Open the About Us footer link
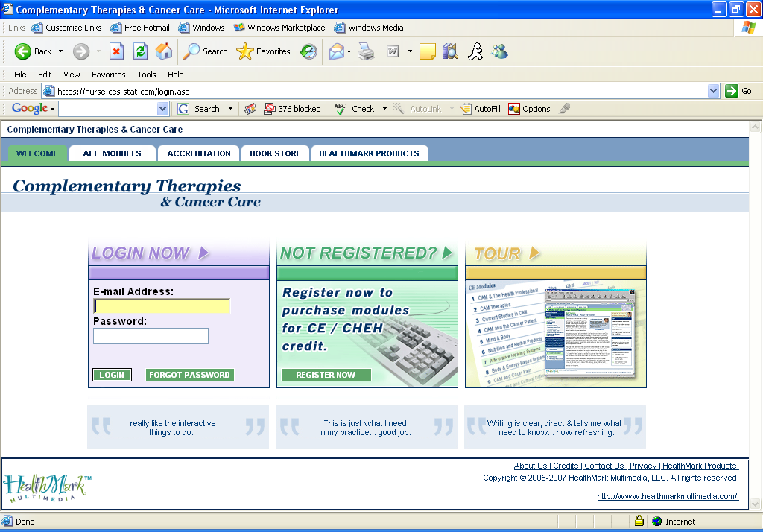Viewport: 763px width, 532px height. coord(531,466)
